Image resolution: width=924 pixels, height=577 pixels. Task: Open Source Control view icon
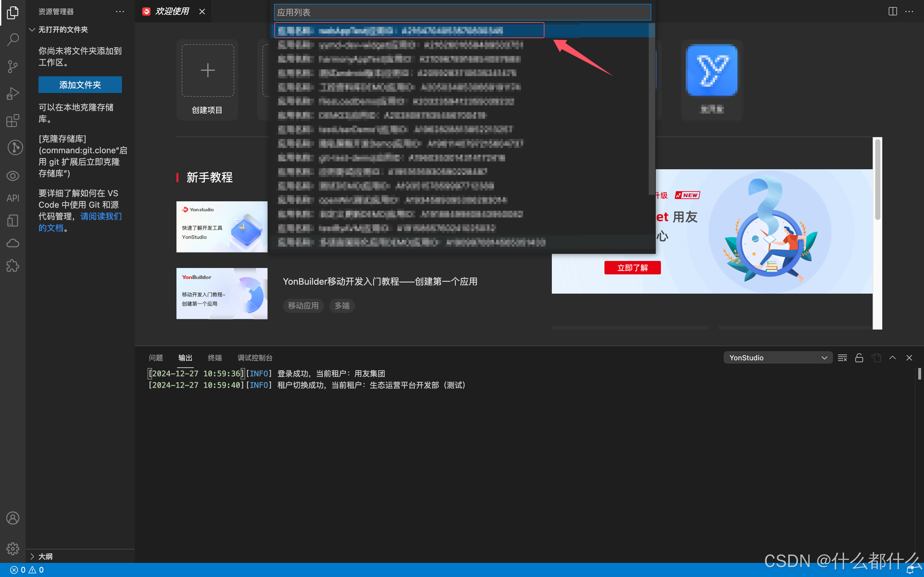(13, 66)
